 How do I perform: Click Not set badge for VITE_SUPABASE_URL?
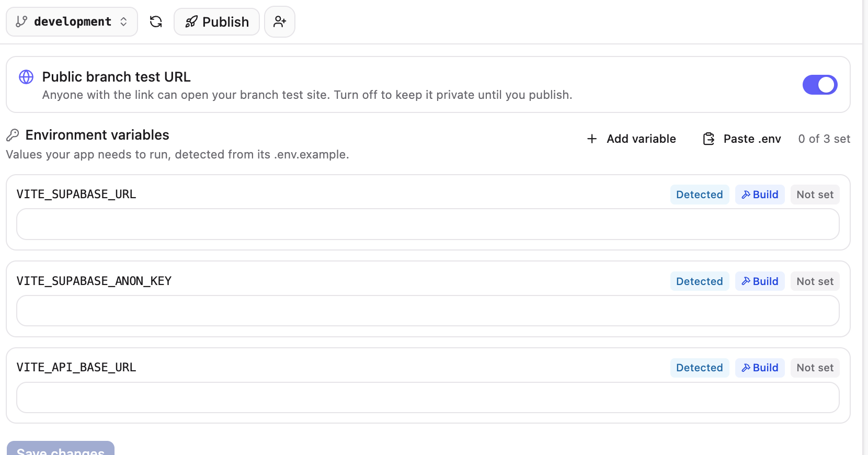point(815,195)
